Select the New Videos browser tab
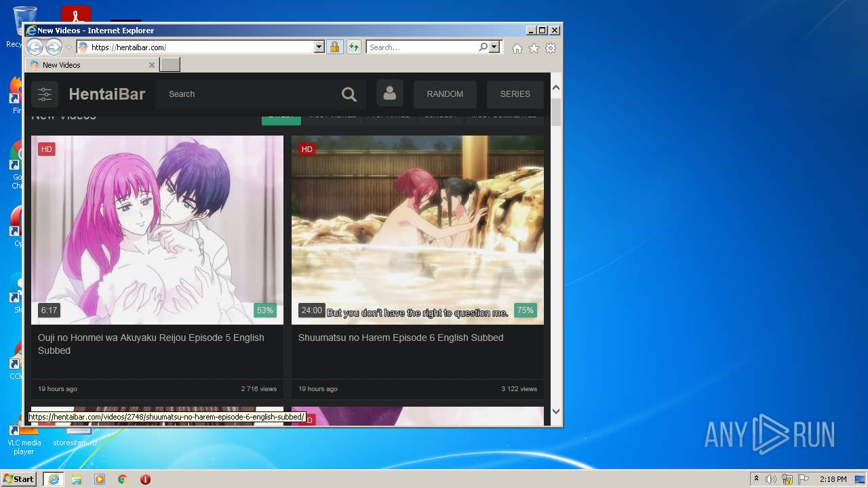 [x=92, y=65]
